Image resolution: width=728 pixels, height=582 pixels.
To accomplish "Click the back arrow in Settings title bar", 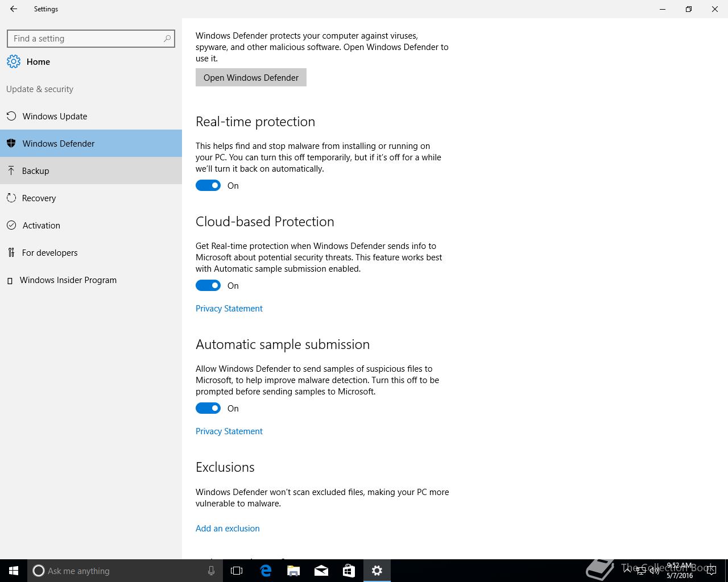I will click(14, 9).
